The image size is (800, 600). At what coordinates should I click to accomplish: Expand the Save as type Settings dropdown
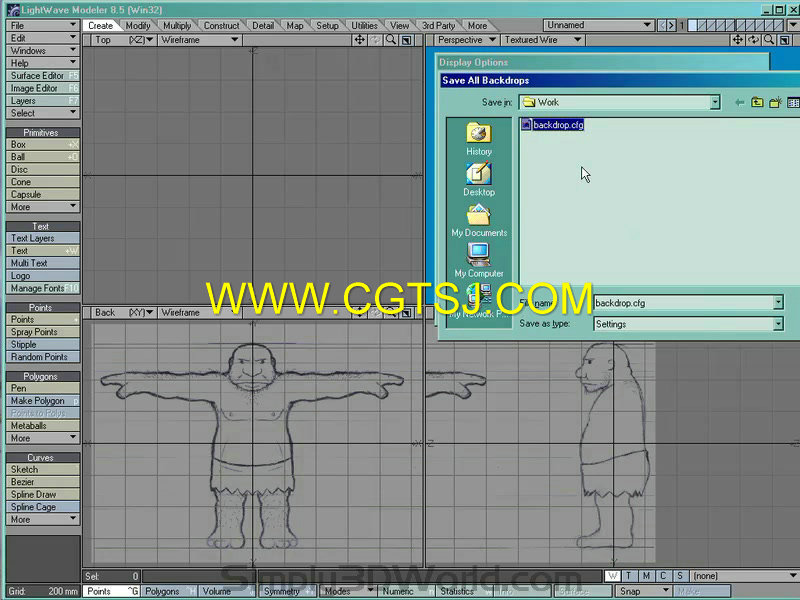click(x=778, y=324)
